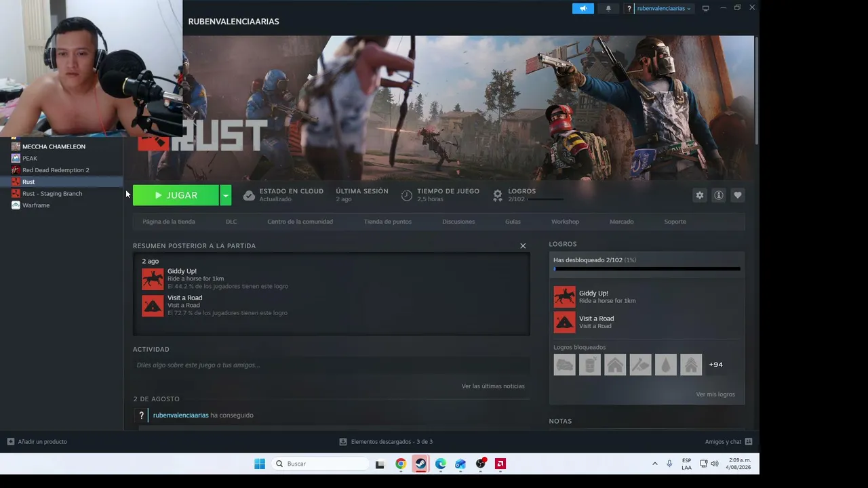The image size is (868, 488).
Task: Open the Friends and Chat icon
Action: click(x=749, y=441)
